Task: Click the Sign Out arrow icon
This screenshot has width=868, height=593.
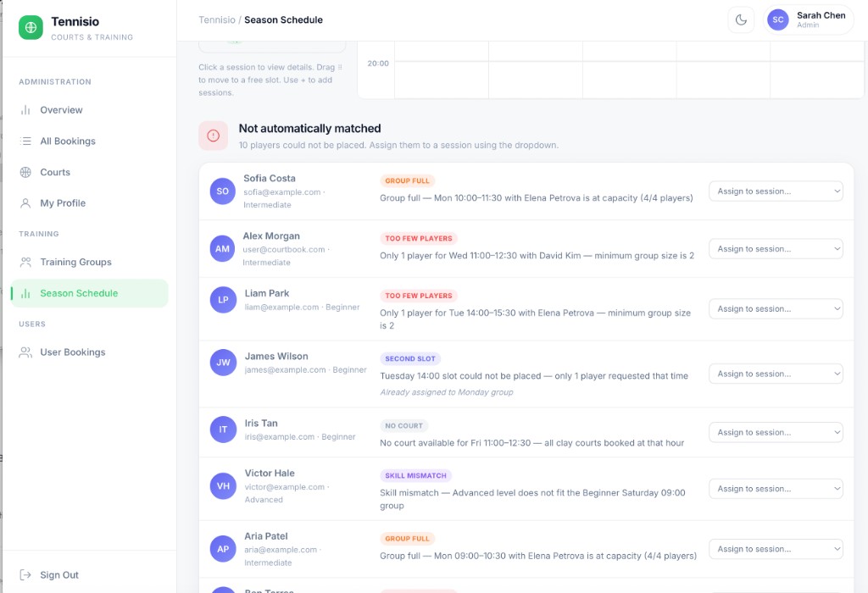Action: click(x=25, y=574)
